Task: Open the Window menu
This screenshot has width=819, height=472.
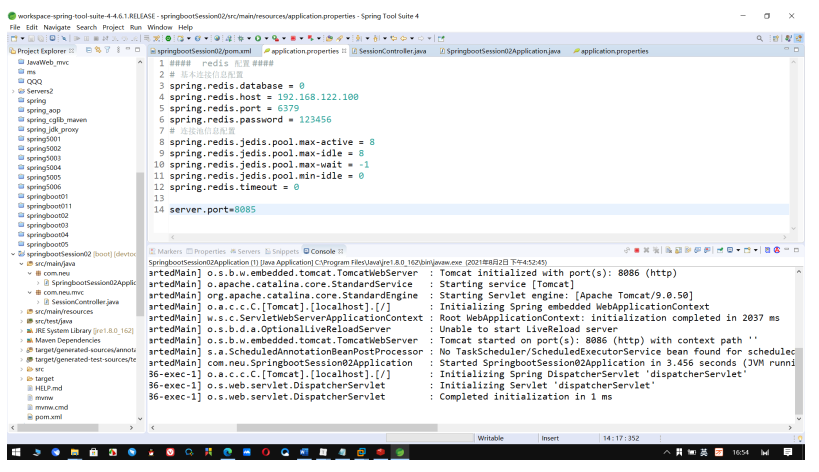Action: tap(160, 27)
